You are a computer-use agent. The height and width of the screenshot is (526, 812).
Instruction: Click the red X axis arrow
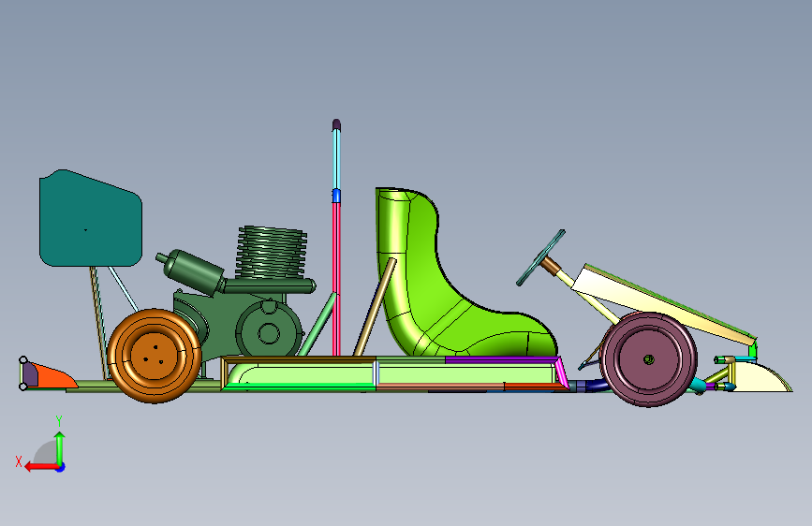coord(41,467)
